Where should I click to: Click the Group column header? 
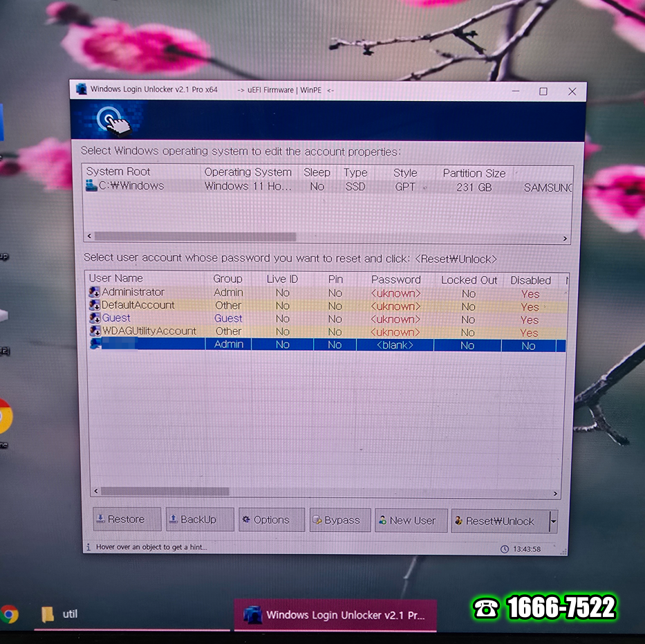coord(227,279)
